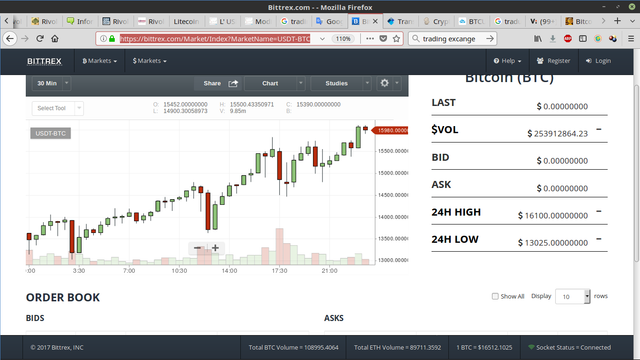Switch to the BTCU tab
The image size is (640, 360).
472,21
